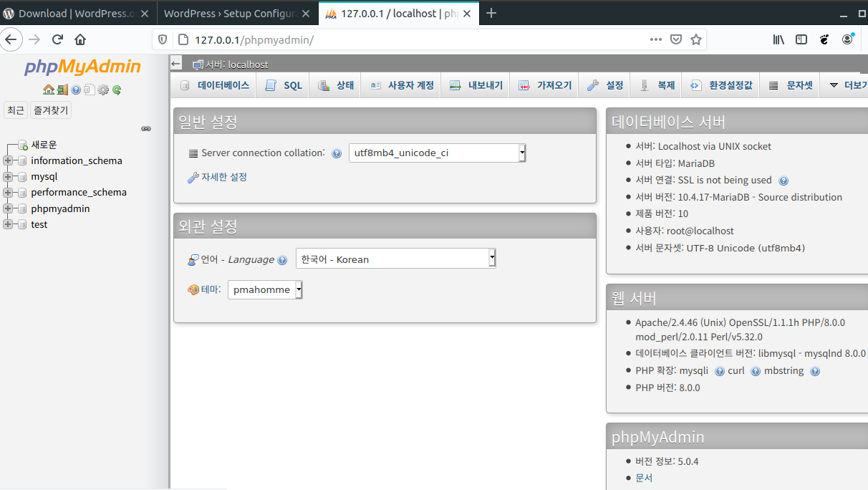Collapse navigation panel with left arrow button
The width and height of the screenshot is (868, 490).
[x=176, y=64]
